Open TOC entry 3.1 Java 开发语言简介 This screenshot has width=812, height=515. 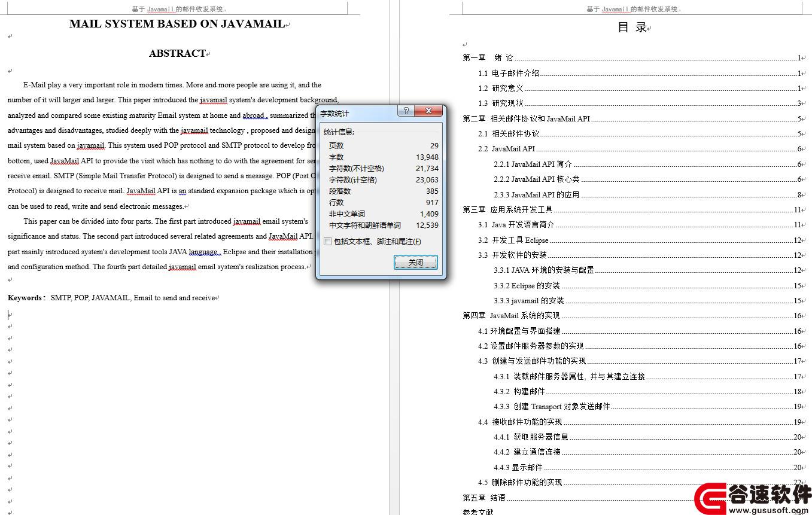640,225
